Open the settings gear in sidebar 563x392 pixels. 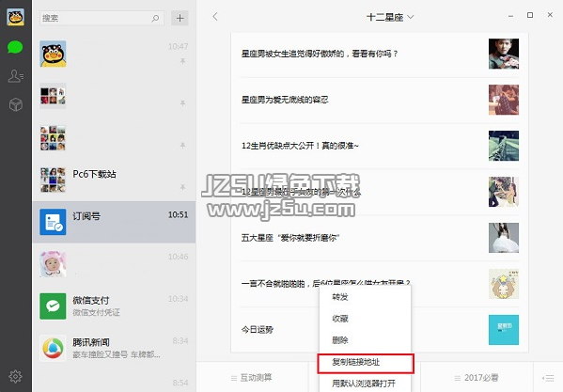tap(15, 376)
